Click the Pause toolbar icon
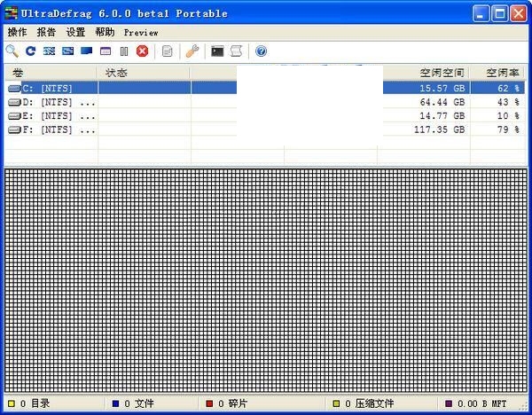The image size is (532, 415). (124, 51)
